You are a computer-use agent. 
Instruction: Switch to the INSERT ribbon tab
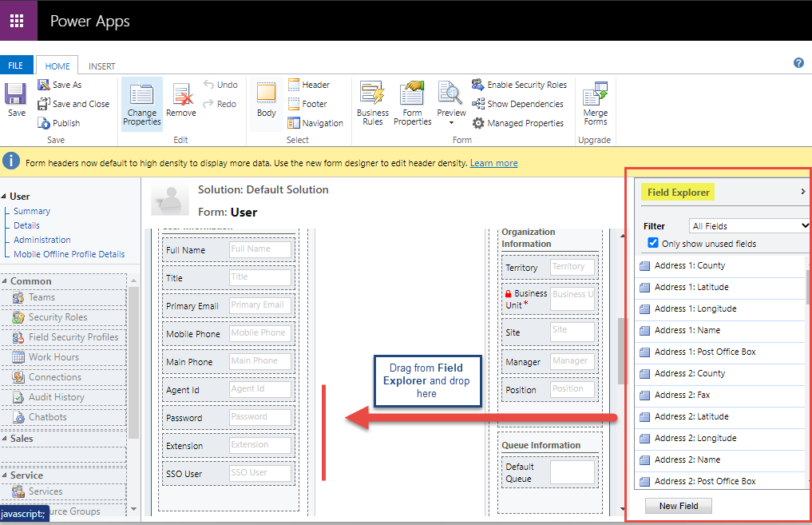pyautogui.click(x=102, y=66)
